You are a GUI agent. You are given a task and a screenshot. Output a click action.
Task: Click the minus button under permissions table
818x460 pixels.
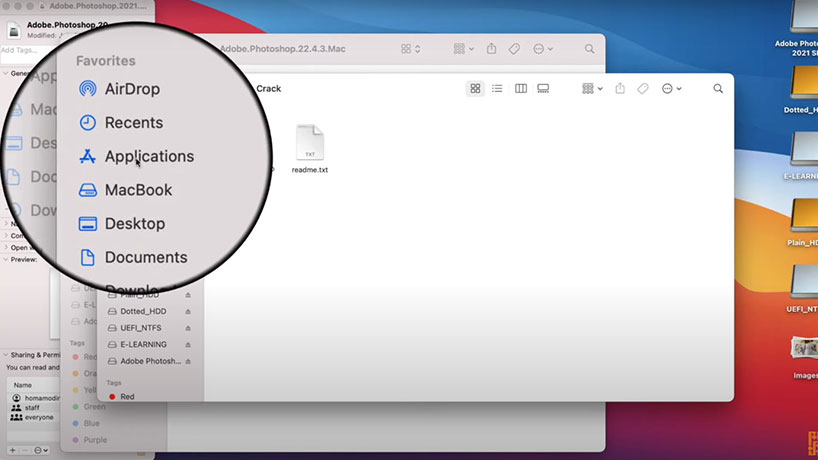(25, 450)
